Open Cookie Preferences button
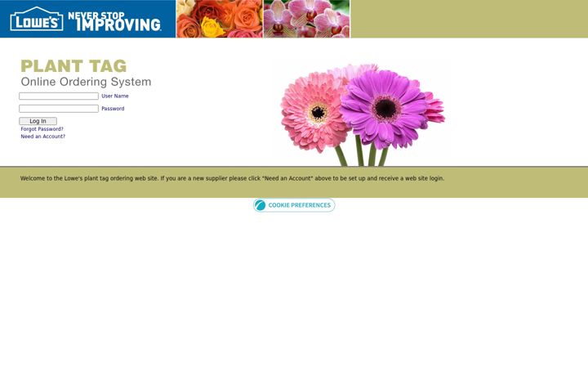Screen dimensions: 588x368 pos(294,205)
